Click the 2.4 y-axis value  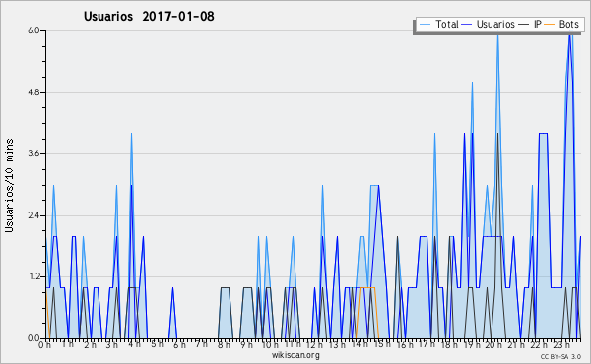click(x=33, y=215)
